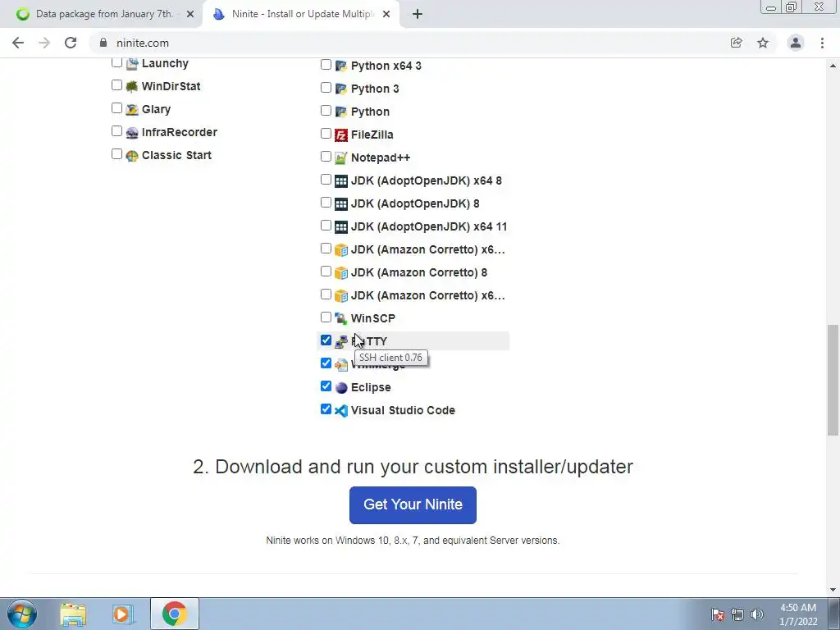Open a new browser tab
This screenshot has width=840, height=630.
[418, 14]
